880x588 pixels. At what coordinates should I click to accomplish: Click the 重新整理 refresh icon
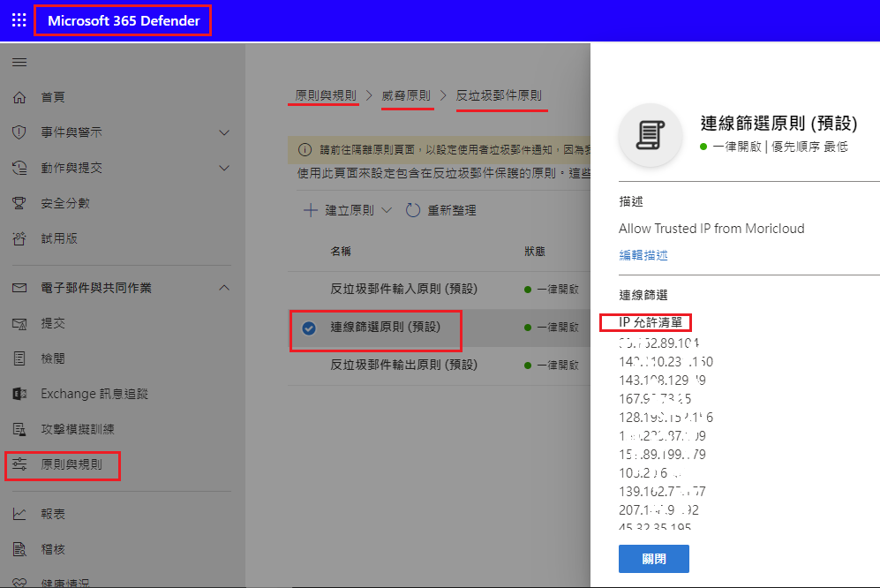click(x=412, y=211)
